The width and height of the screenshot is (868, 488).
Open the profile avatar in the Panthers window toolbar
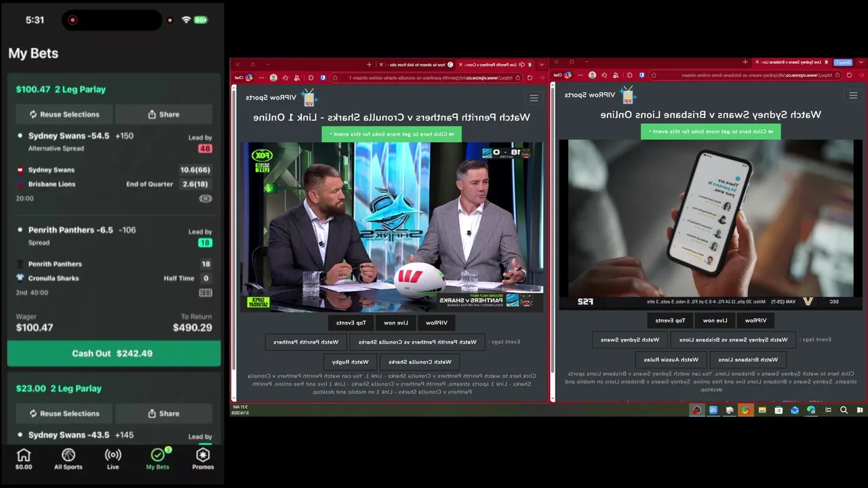pos(273,77)
